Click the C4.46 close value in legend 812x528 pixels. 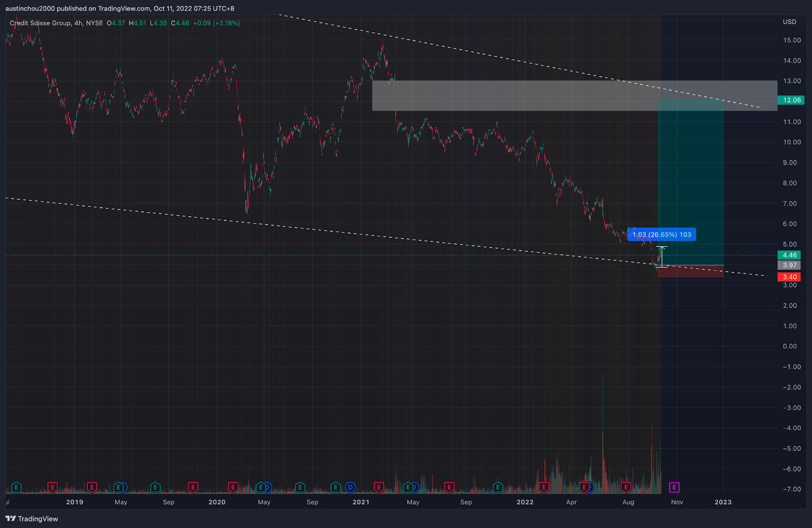coord(180,23)
